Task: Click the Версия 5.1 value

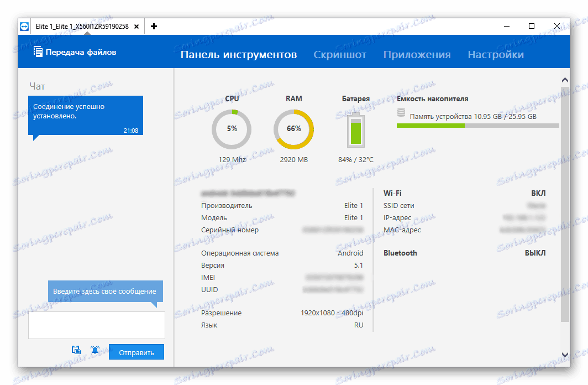Action: 359,266
